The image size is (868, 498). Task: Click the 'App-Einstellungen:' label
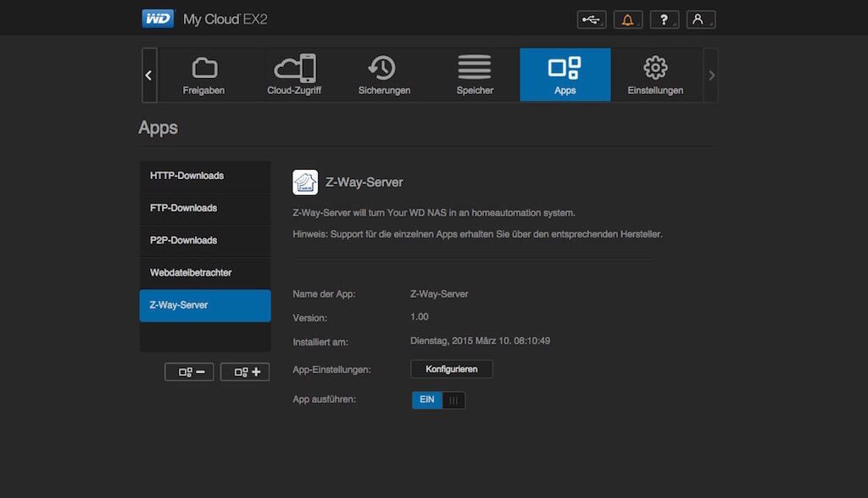[x=331, y=370]
